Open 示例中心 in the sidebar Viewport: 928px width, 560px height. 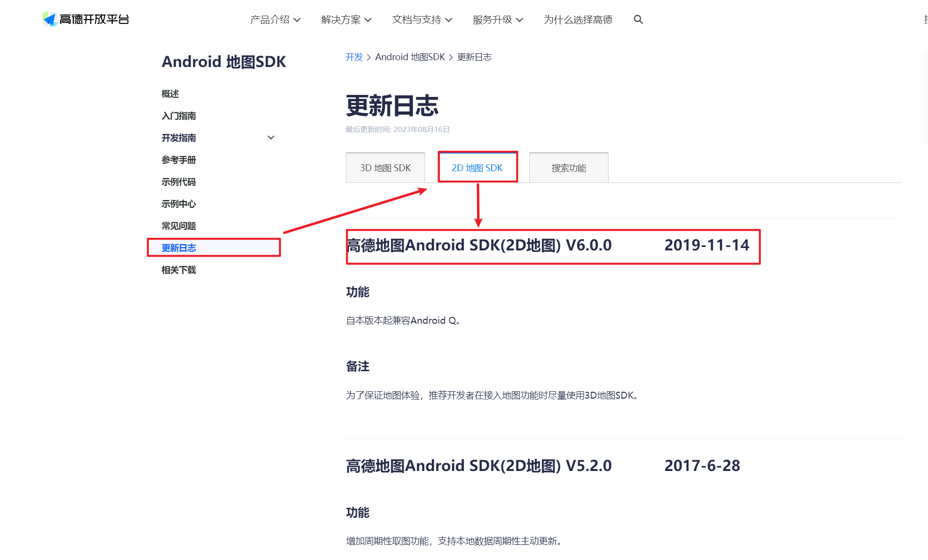tap(179, 204)
